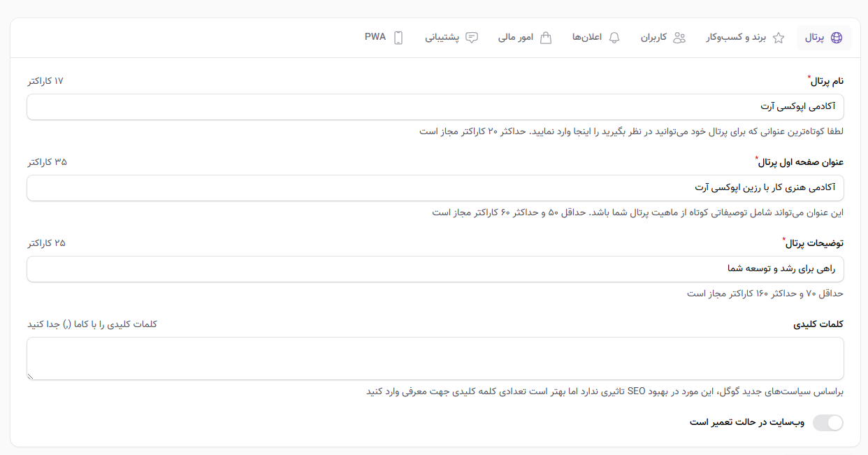This screenshot has width=868, height=455.
Task: Click the phone icon for PWA
Action: pyautogui.click(x=398, y=38)
